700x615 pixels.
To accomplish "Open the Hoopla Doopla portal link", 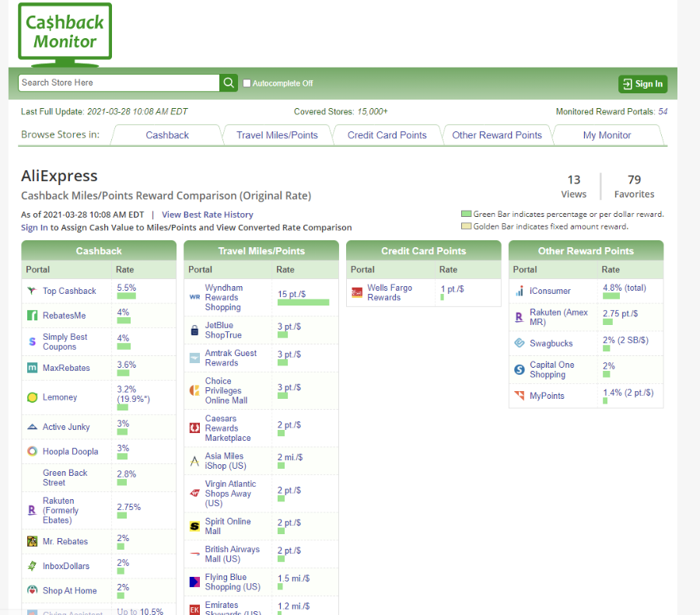I will coord(70,451).
